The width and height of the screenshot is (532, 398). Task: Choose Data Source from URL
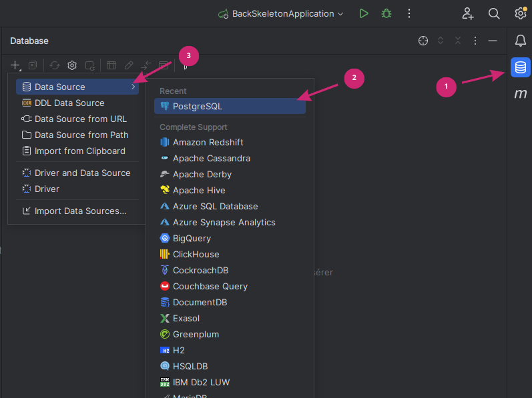pos(77,119)
